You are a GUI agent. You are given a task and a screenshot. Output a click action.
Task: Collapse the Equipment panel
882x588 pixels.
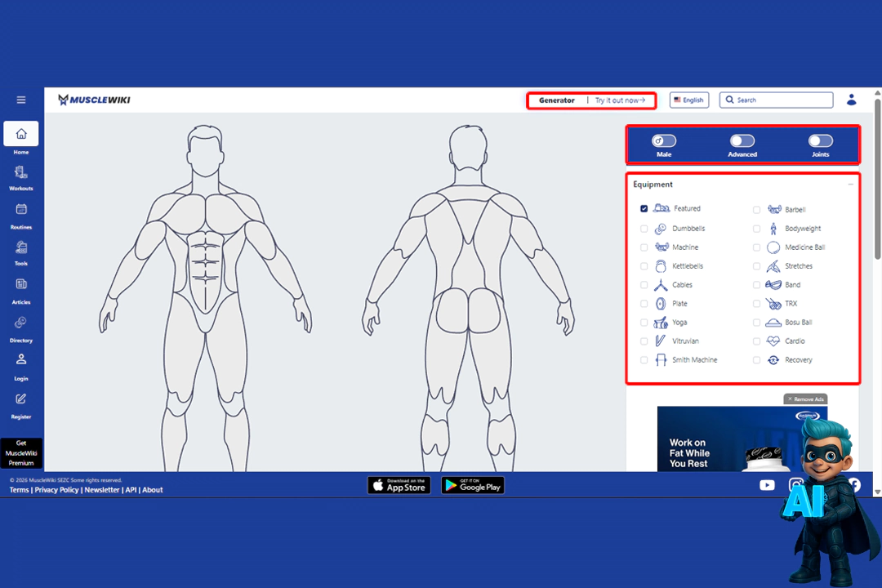tap(850, 185)
